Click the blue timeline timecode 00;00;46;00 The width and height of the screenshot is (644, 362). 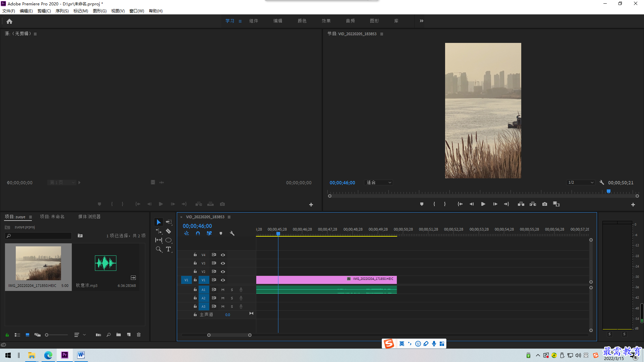(x=197, y=226)
